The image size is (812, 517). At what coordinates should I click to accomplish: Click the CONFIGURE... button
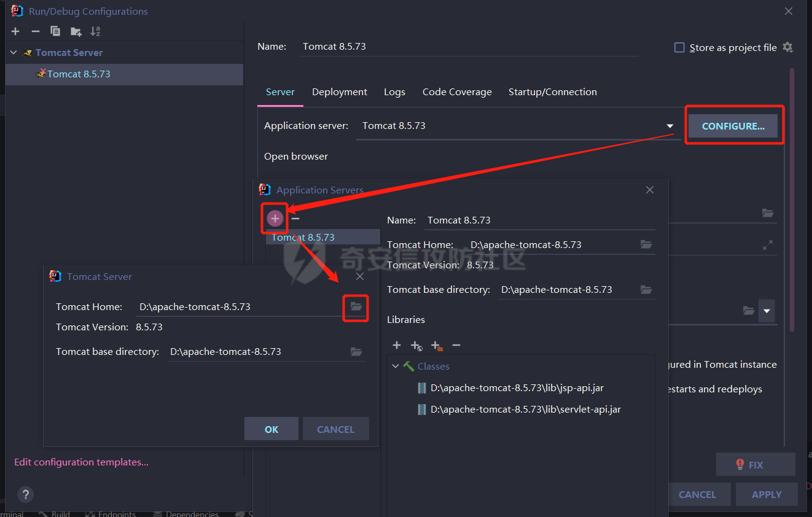[x=733, y=126]
